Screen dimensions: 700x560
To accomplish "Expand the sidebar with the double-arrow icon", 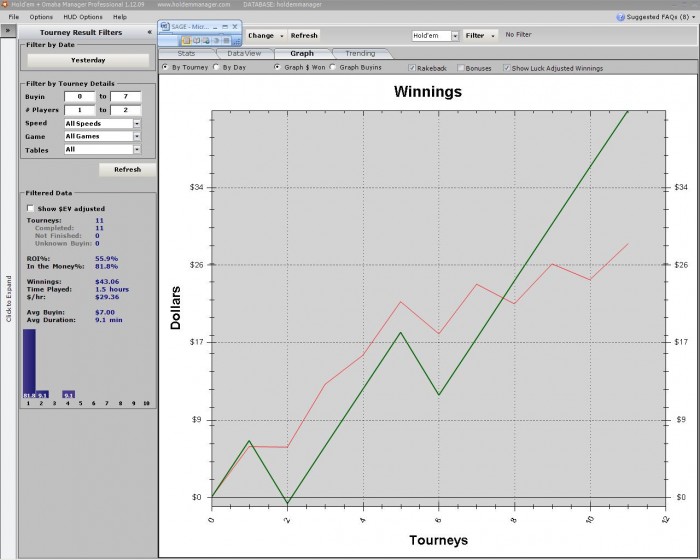I will tap(8, 30).
